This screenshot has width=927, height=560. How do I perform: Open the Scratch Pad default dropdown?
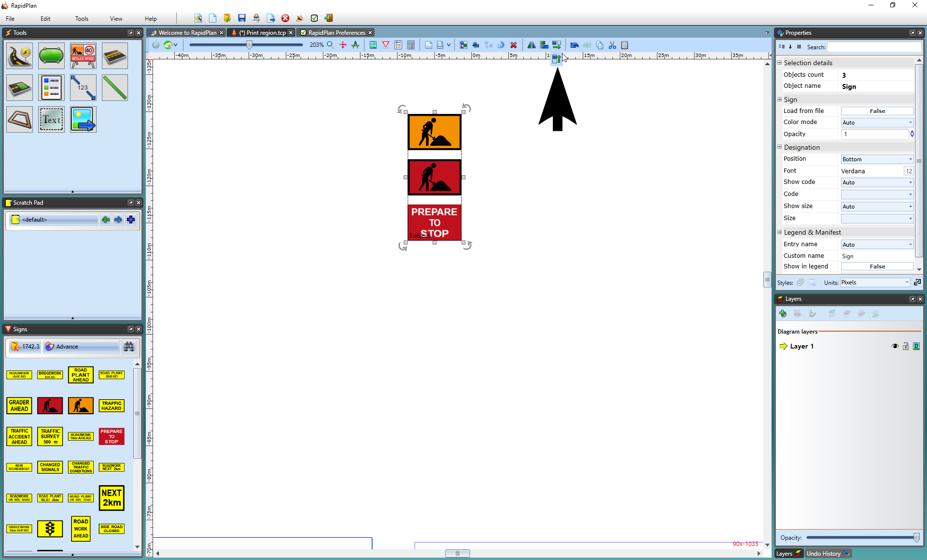pyautogui.click(x=54, y=220)
